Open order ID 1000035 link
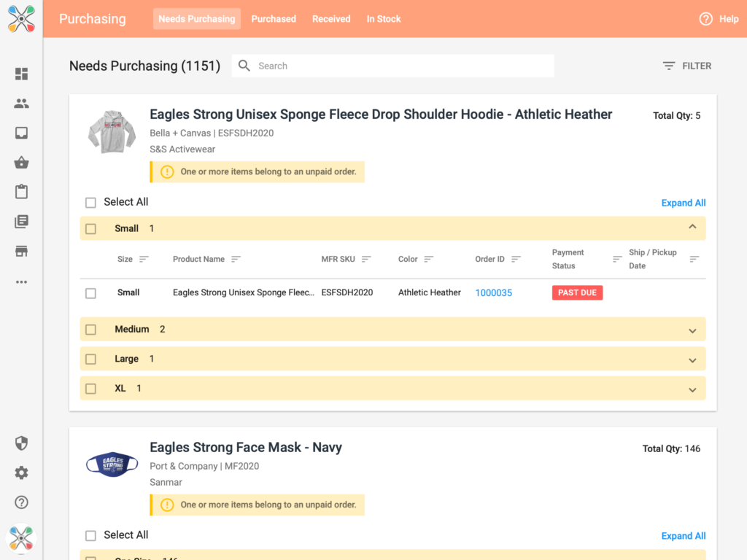747x560 pixels. click(x=494, y=293)
